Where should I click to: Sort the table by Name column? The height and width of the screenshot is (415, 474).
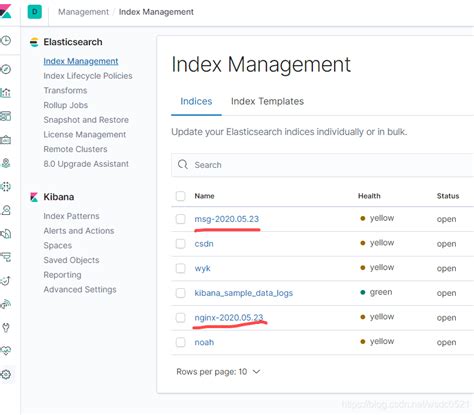click(x=204, y=196)
